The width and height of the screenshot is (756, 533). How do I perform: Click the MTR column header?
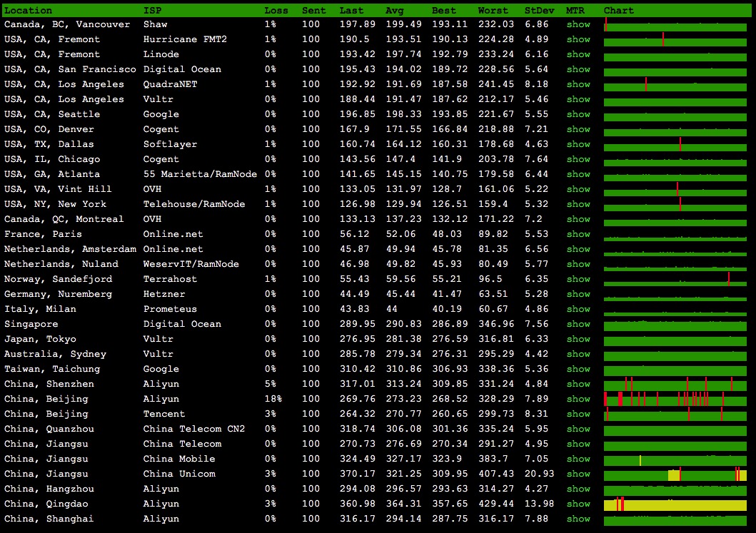click(575, 10)
